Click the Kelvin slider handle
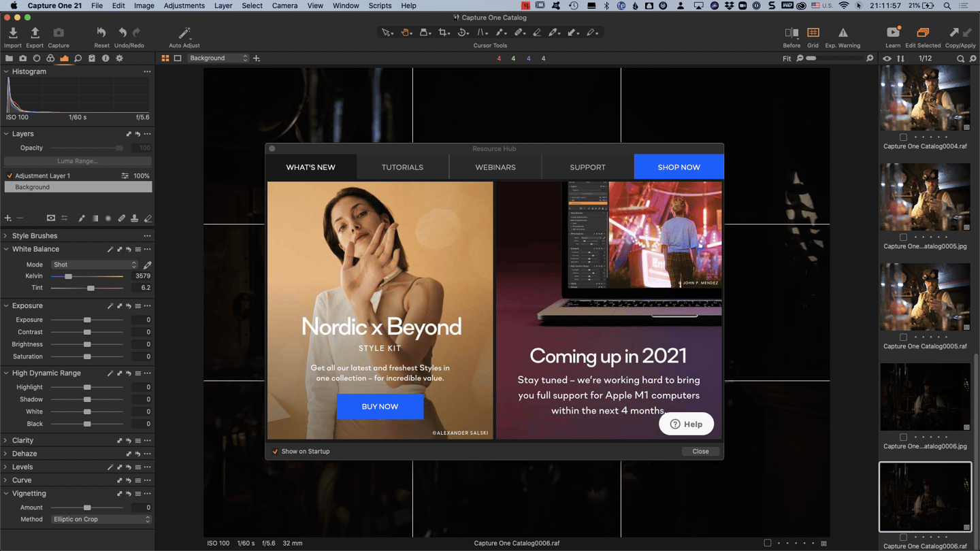 pyautogui.click(x=68, y=277)
